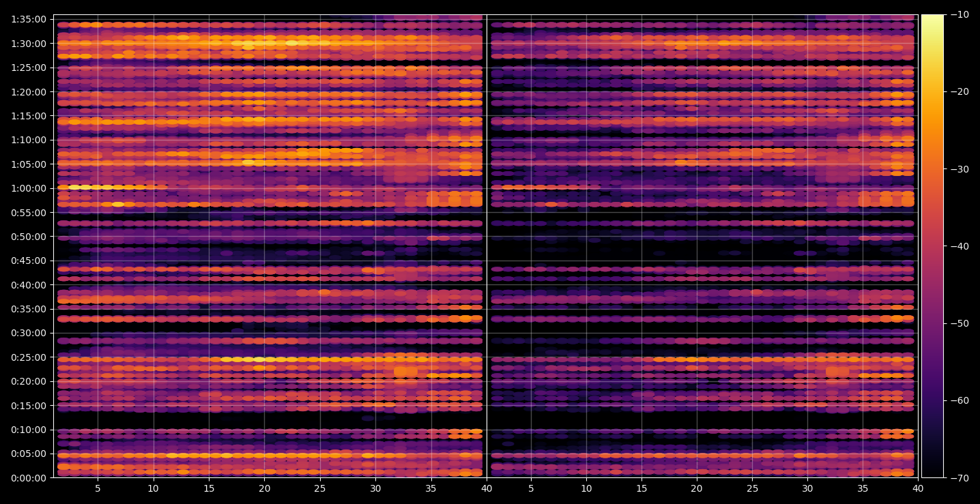Click the −10 colorbar scale label
Image resolution: width=980 pixels, height=504 pixels.
click(960, 14)
